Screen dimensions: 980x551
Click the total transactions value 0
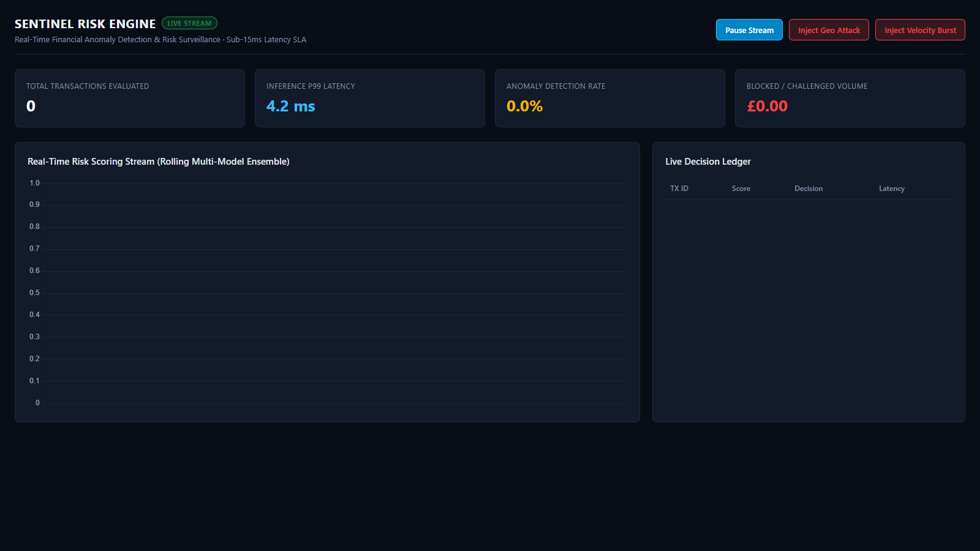pyautogui.click(x=31, y=106)
